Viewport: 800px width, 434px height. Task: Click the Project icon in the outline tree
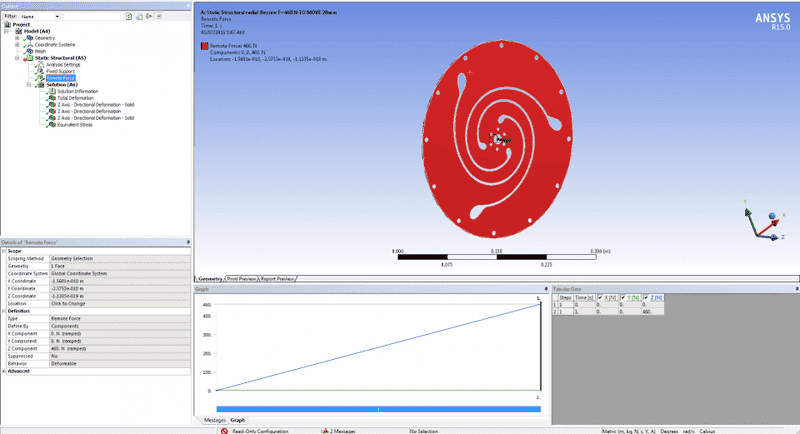pyautogui.click(x=7, y=24)
